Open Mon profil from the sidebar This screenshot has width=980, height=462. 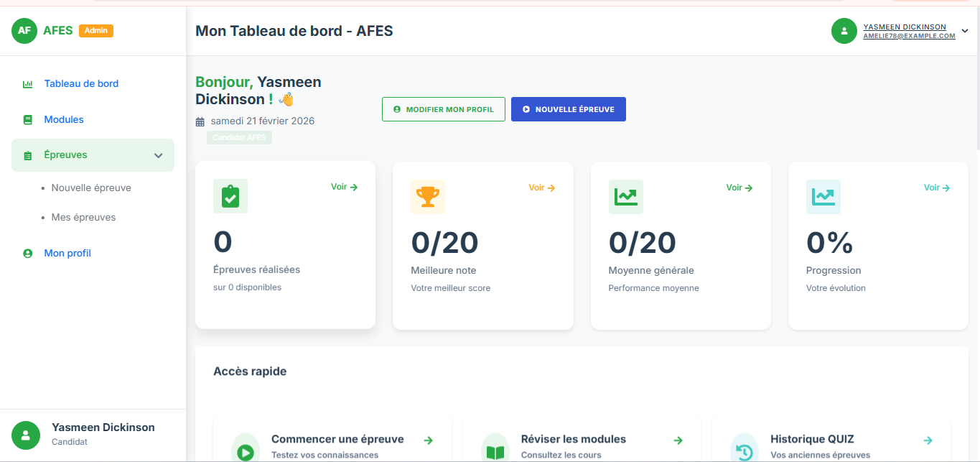point(67,253)
